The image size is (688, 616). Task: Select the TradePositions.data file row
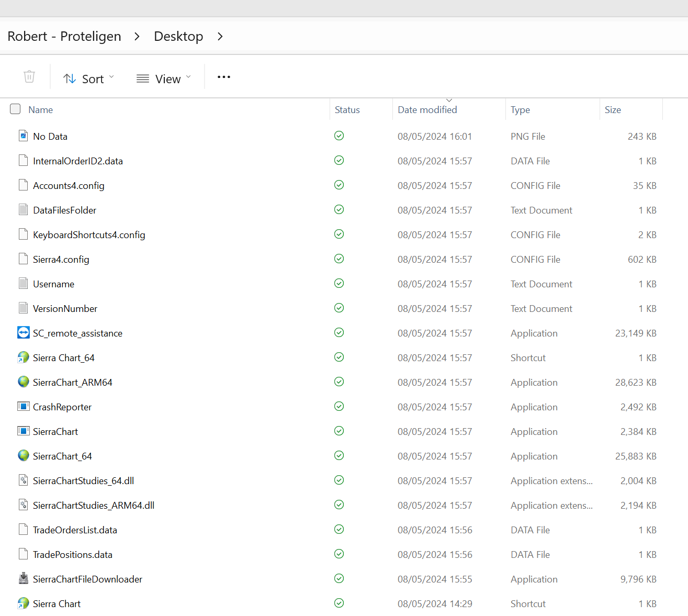(x=73, y=555)
